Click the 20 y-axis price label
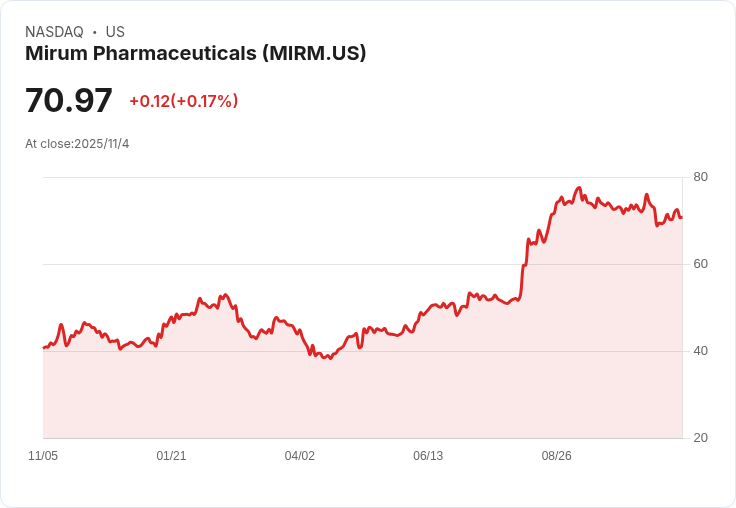Image resolution: width=736 pixels, height=508 pixels. pyautogui.click(x=700, y=438)
